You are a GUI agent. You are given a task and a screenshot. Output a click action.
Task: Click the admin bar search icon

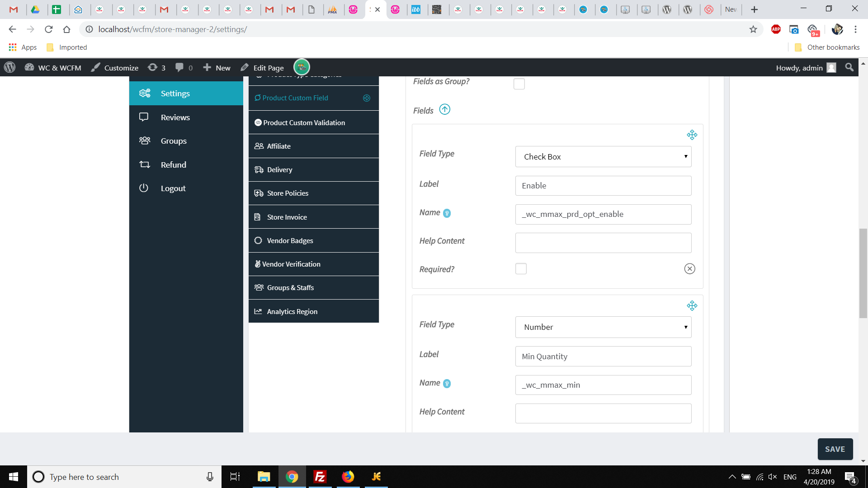point(849,67)
